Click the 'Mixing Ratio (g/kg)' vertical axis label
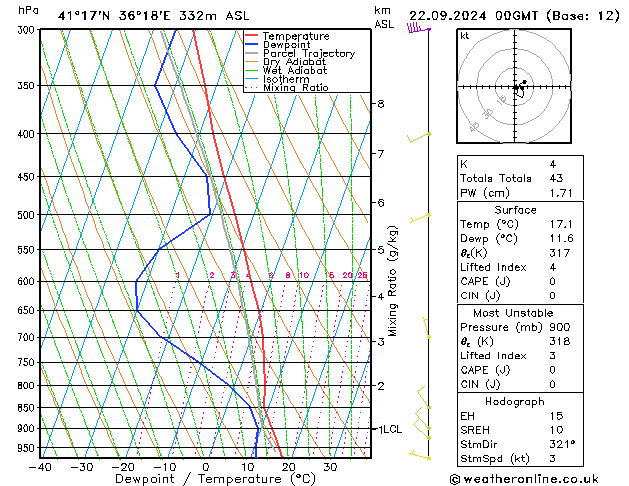 pyautogui.click(x=392, y=281)
